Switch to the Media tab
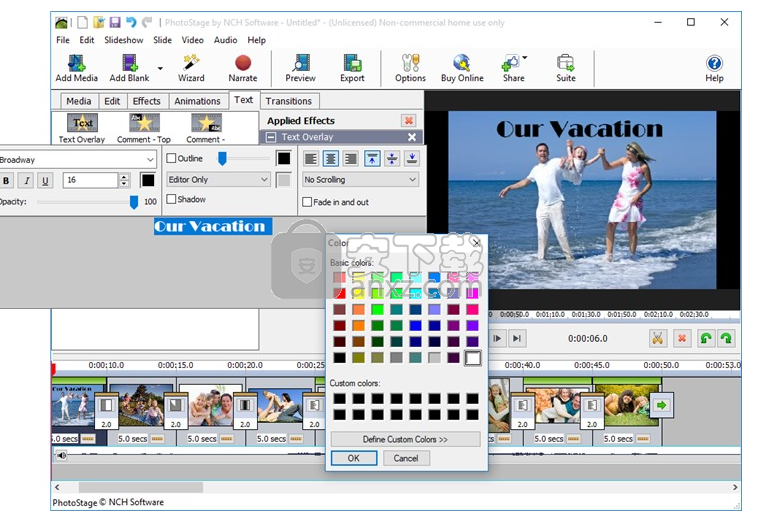This screenshot has width=758, height=521. (x=78, y=101)
